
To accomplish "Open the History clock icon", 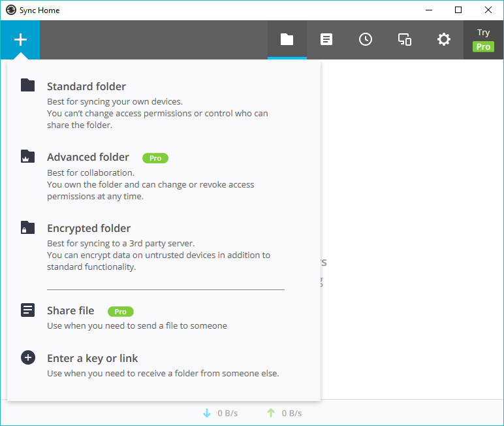I will [366, 40].
